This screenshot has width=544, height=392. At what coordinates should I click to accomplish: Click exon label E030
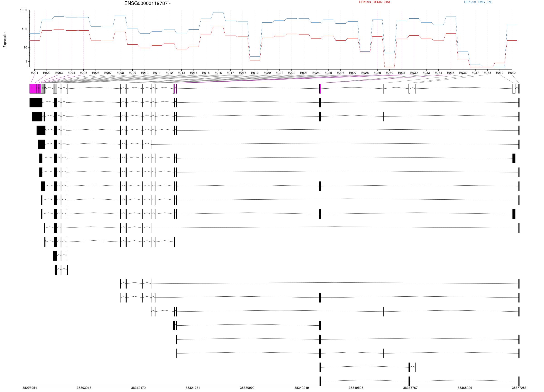[390, 73]
